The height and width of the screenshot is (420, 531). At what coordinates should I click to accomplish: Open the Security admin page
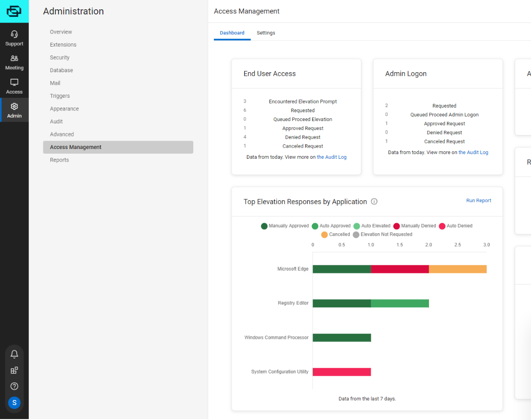coord(60,58)
